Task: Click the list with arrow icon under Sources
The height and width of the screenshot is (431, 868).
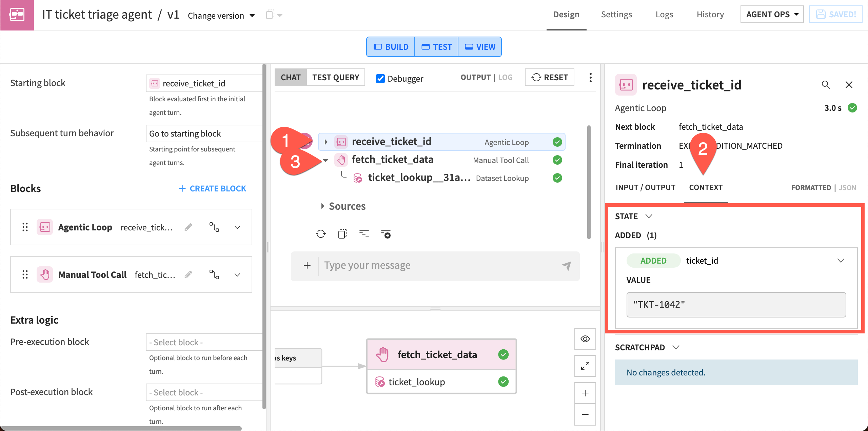Action: pyautogui.click(x=386, y=234)
